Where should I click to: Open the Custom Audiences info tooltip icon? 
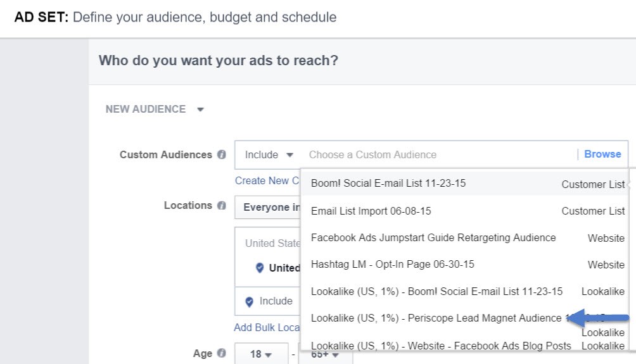point(222,154)
